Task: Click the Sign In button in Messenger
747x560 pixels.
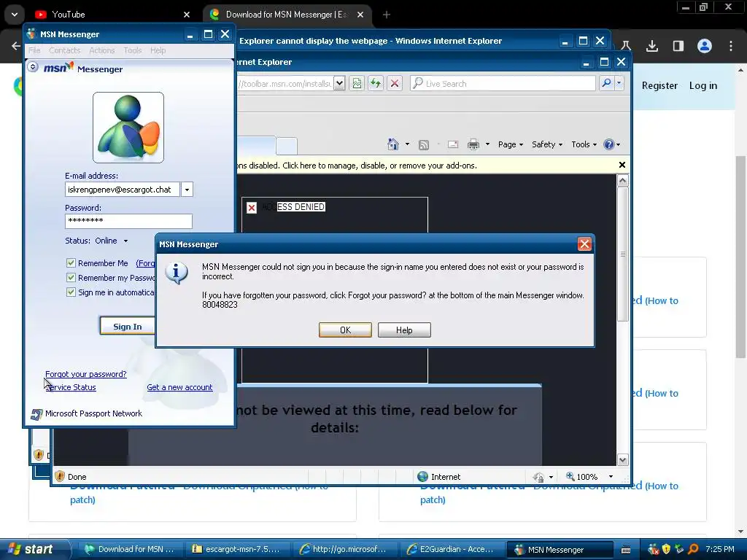Action: pyautogui.click(x=127, y=326)
